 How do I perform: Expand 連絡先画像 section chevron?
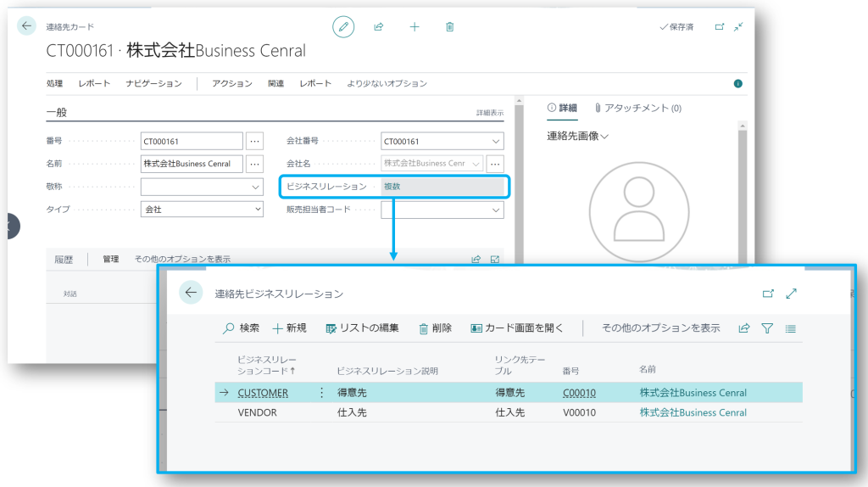[x=604, y=137]
